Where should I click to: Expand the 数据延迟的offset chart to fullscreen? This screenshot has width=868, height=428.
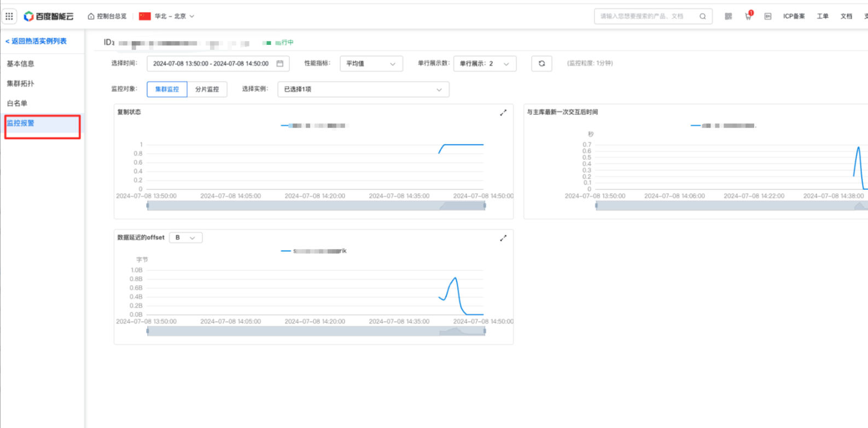coord(503,238)
